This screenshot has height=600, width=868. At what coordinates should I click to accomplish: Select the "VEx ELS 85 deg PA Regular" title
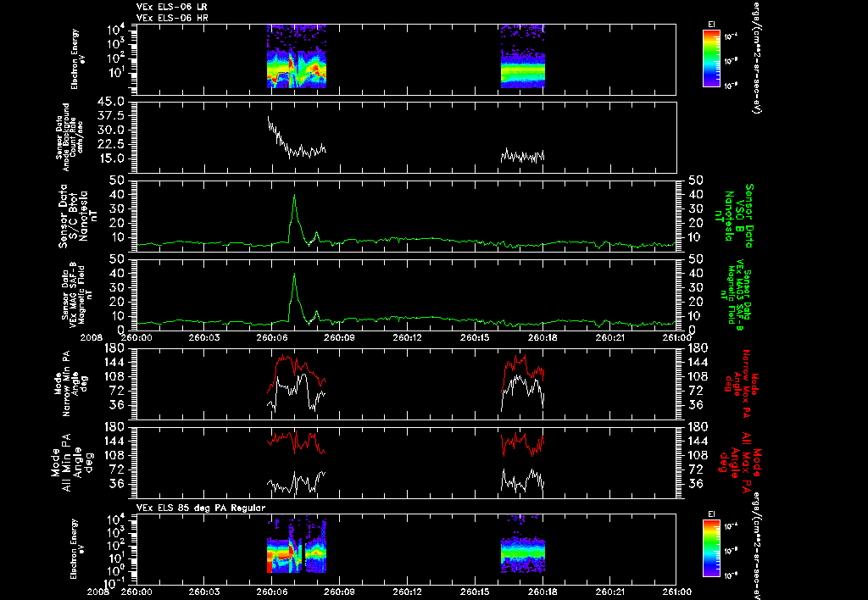point(201,508)
